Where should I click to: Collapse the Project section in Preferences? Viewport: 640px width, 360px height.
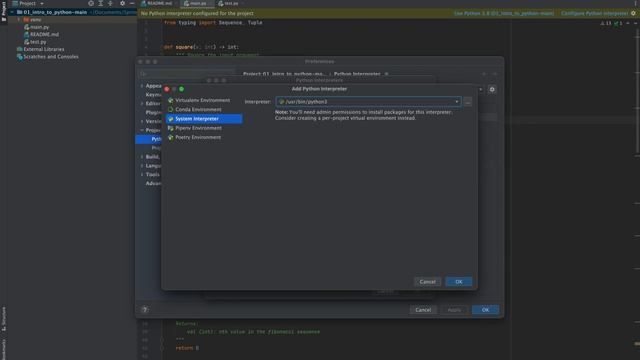[142, 130]
